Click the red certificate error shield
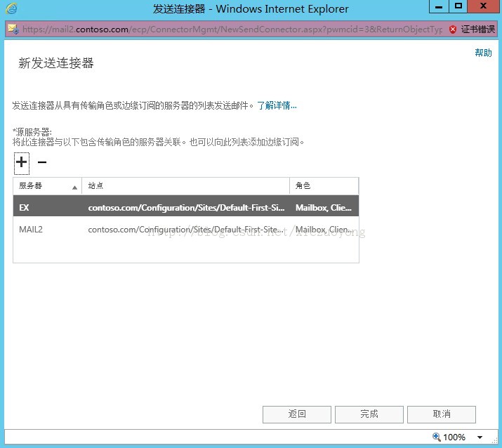This screenshot has width=502, height=448. tap(453, 29)
